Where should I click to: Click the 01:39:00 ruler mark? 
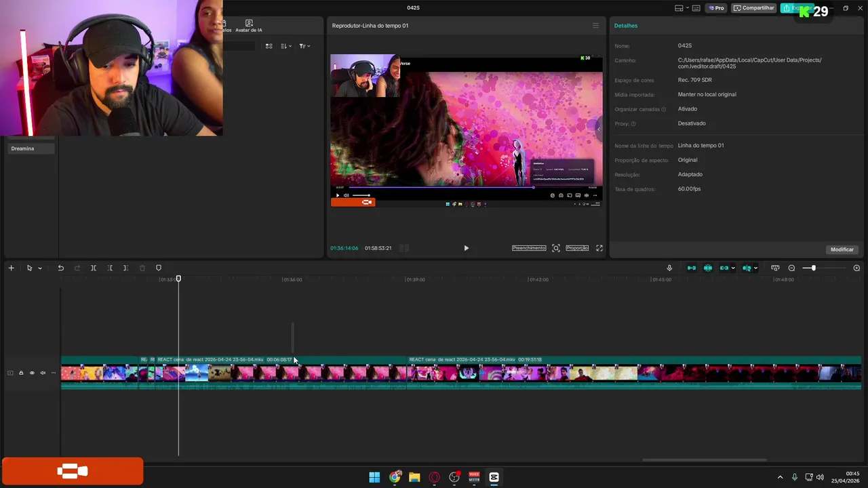pyautogui.click(x=415, y=279)
